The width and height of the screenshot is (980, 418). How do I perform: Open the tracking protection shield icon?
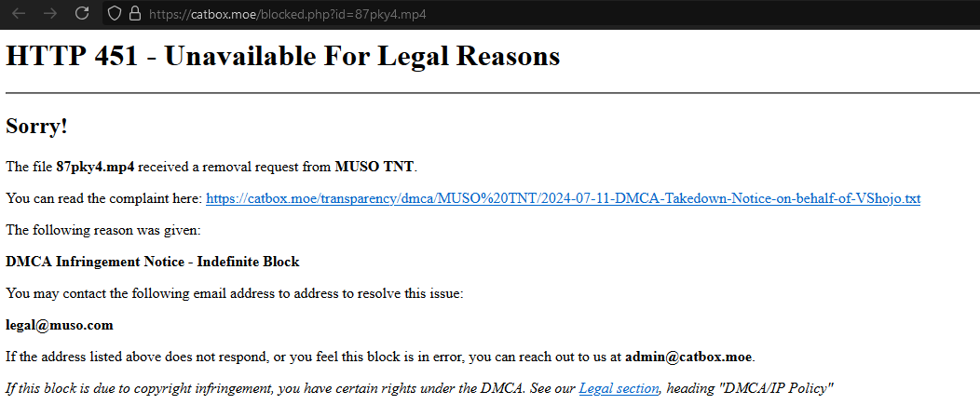[114, 14]
